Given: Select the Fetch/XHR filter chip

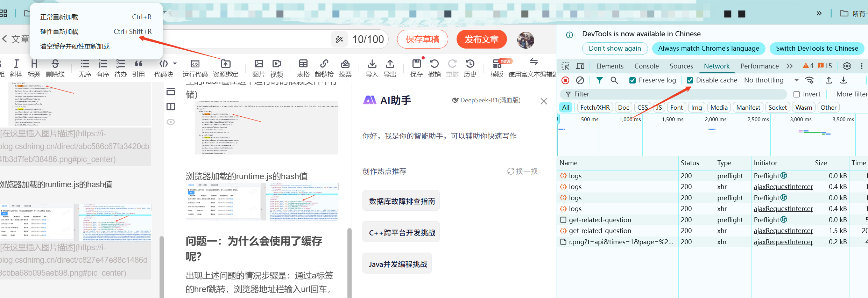Looking at the screenshot, I should (595, 108).
